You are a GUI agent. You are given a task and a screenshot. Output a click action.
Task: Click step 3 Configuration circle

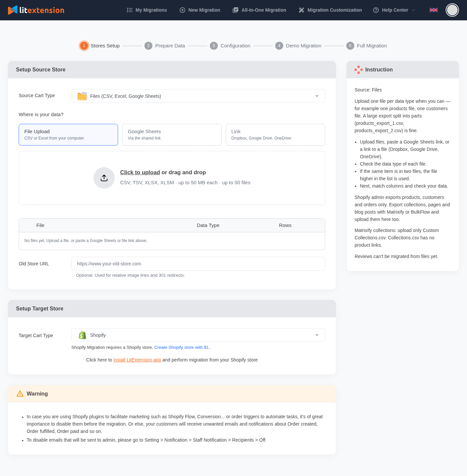214,46
